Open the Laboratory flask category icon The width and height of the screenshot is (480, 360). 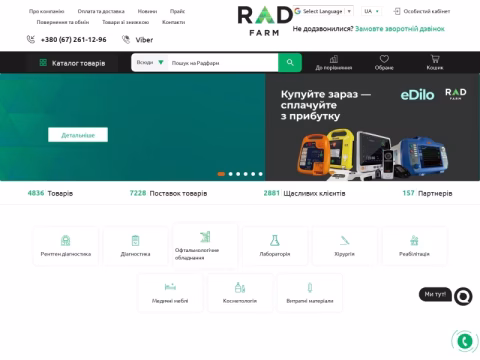[275, 240]
